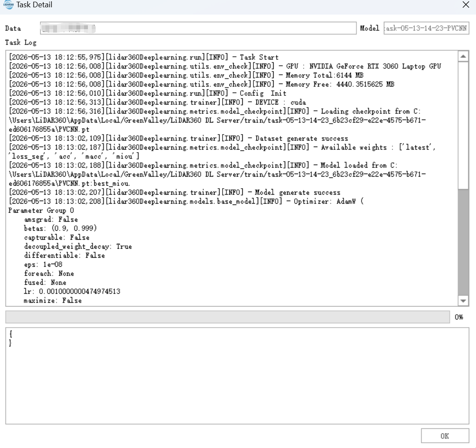Click the 'amsgrad: False' line

51,219
